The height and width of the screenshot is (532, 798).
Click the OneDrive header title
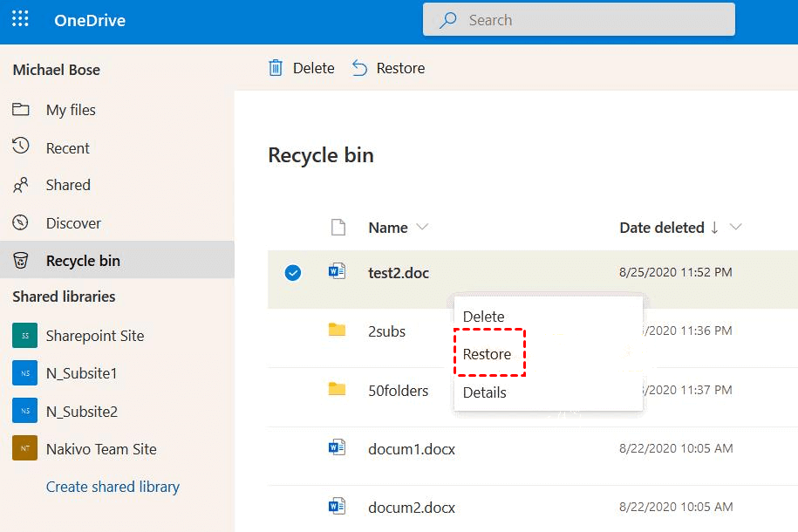tap(90, 20)
